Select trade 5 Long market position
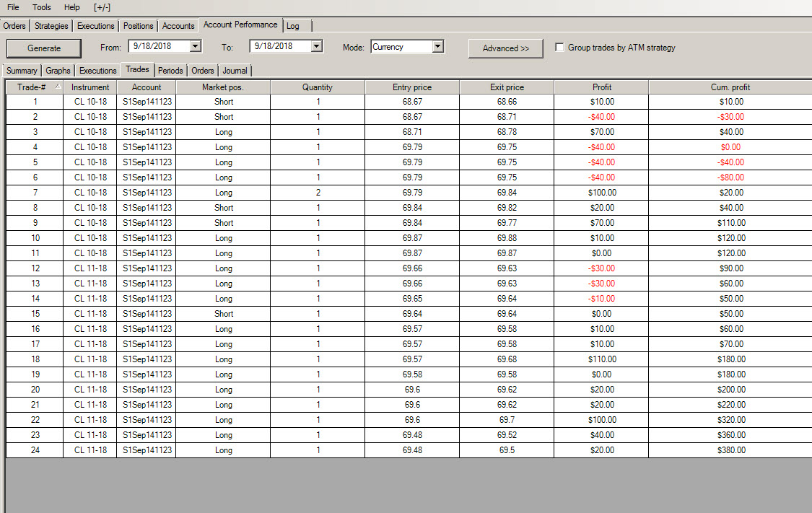 coord(223,162)
